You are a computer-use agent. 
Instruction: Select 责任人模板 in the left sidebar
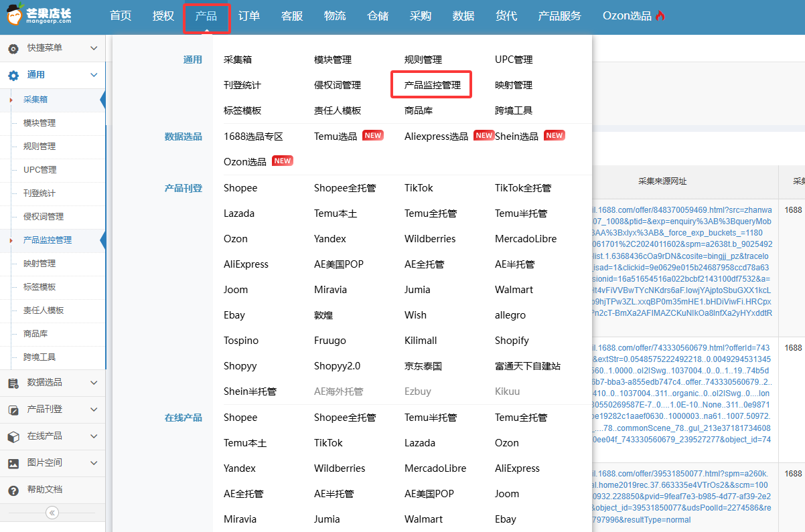tap(44, 311)
